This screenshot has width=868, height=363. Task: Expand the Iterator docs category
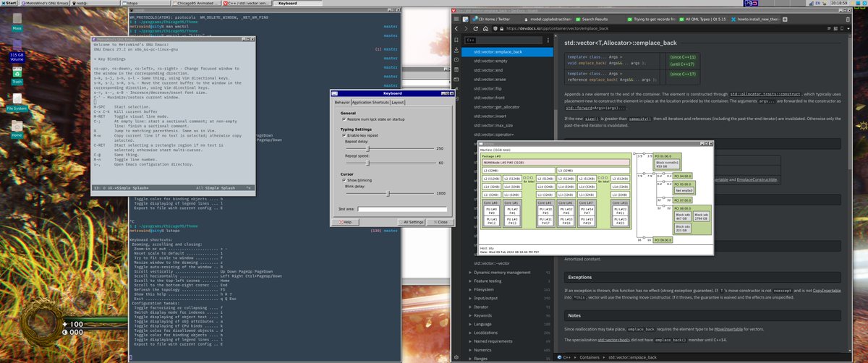tap(482, 307)
